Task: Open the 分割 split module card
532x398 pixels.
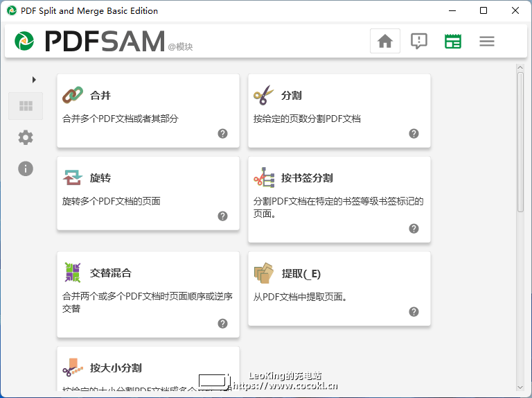Action: [x=339, y=111]
